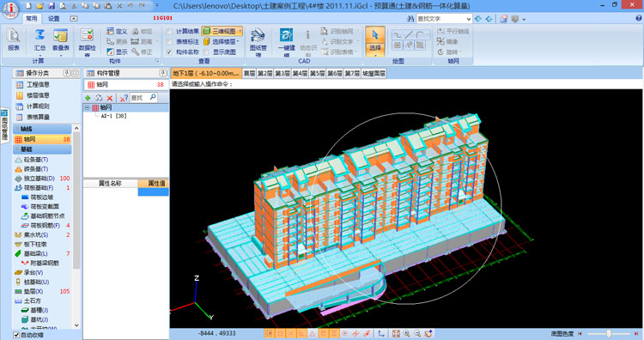Open the 数据检查 data check tool
The image size is (644, 340).
pos(87,41)
